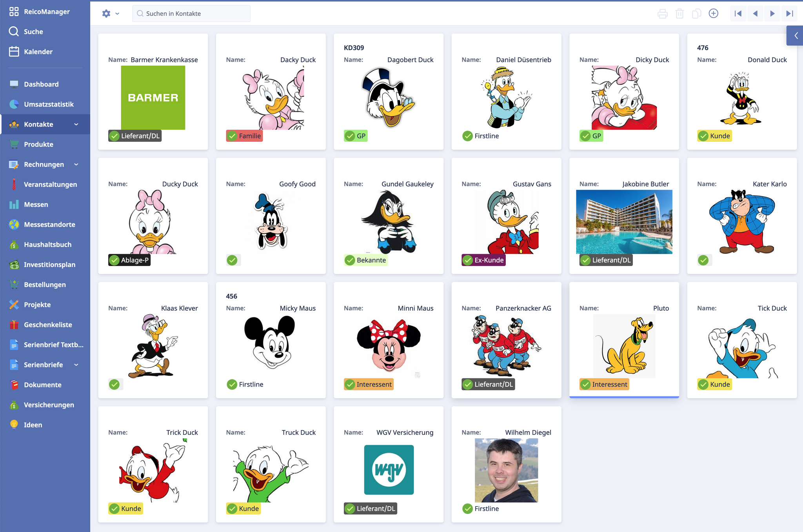Open the settings gear dropdown

click(111, 14)
